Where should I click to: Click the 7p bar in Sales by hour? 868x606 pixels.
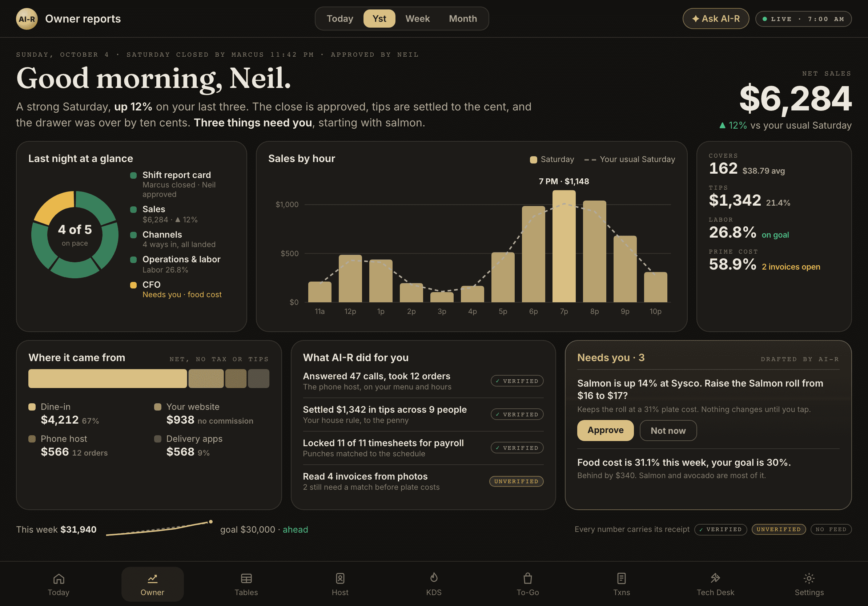[x=564, y=246]
